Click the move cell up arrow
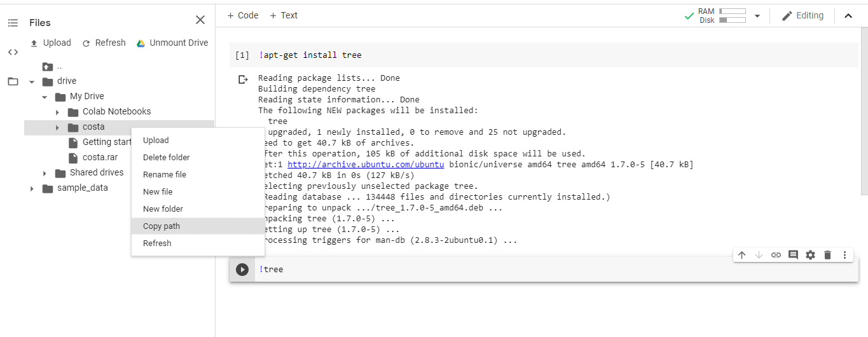 (741, 255)
